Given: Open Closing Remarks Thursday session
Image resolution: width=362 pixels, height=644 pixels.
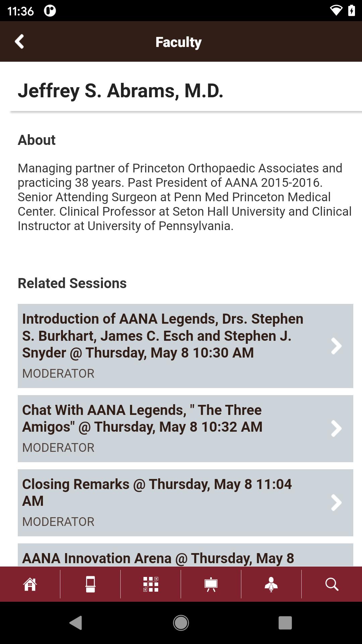Looking at the screenshot, I should coord(185,502).
